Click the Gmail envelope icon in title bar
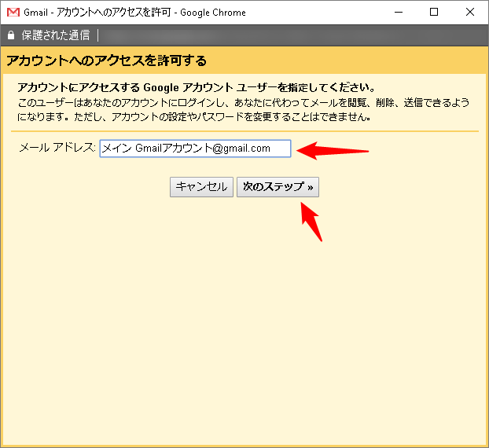The image size is (489, 448). coord(13,12)
